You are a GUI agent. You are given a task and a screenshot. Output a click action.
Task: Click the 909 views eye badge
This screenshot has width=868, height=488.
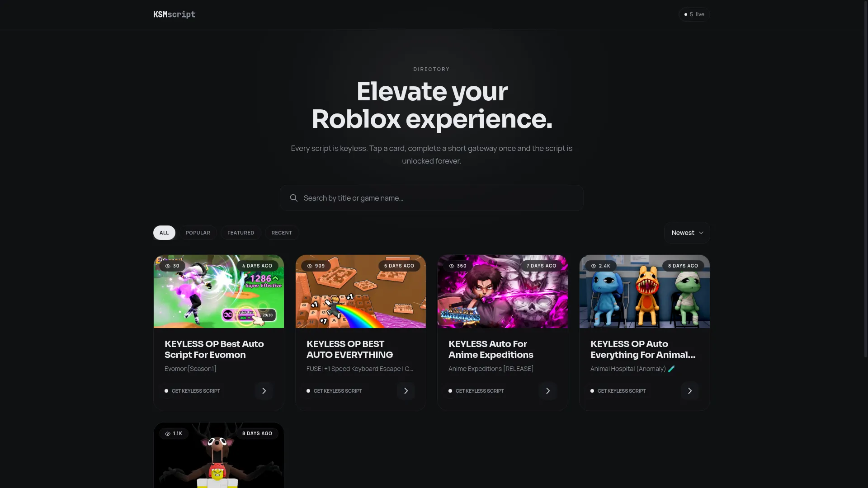pos(316,266)
